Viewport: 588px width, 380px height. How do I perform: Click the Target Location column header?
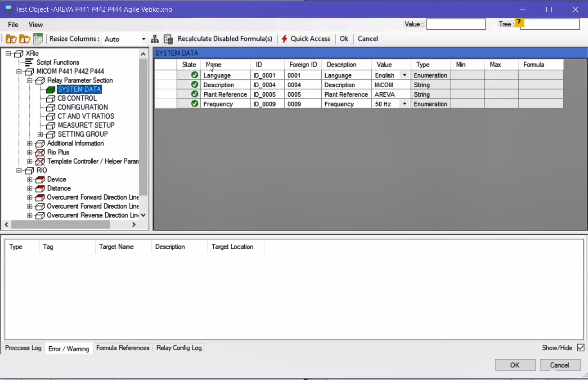point(235,247)
